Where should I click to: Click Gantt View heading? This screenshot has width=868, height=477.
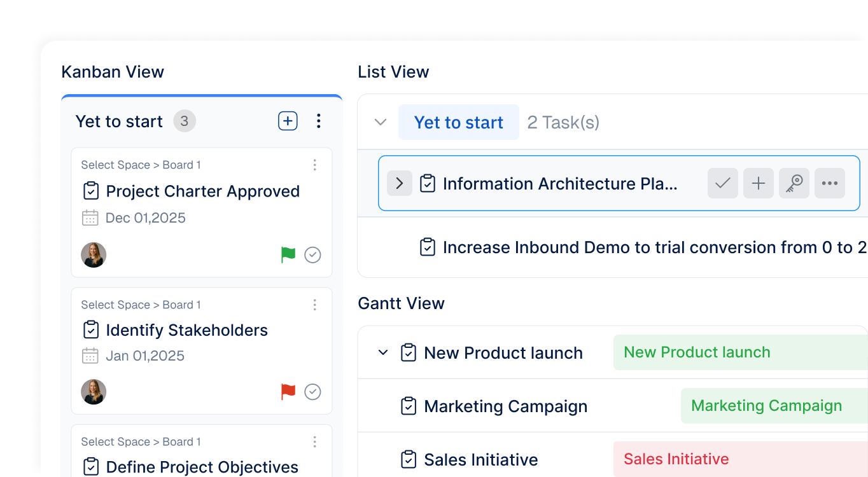point(401,303)
